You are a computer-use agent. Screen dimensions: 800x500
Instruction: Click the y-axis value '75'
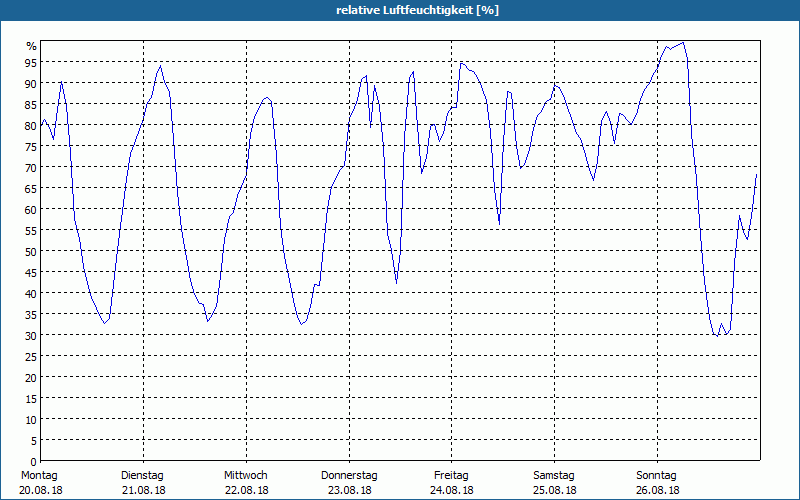tap(31, 147)
